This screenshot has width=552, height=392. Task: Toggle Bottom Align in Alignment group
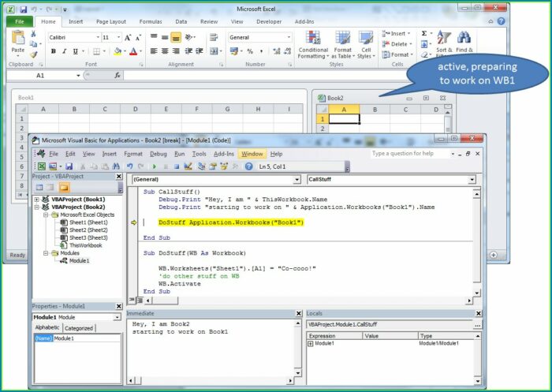point(176,37)
